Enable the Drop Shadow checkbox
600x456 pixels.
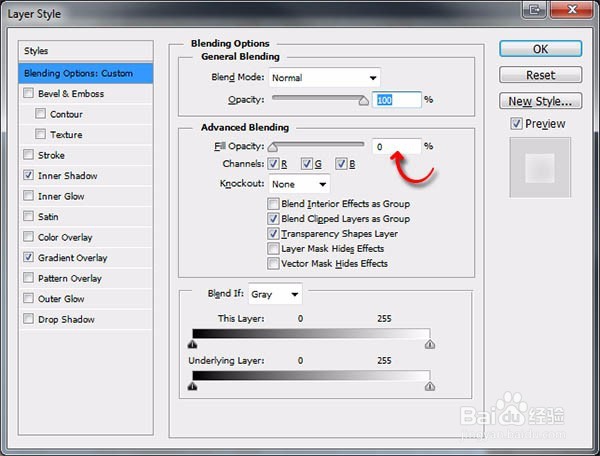pyautogui.click(x=28, y=319)
